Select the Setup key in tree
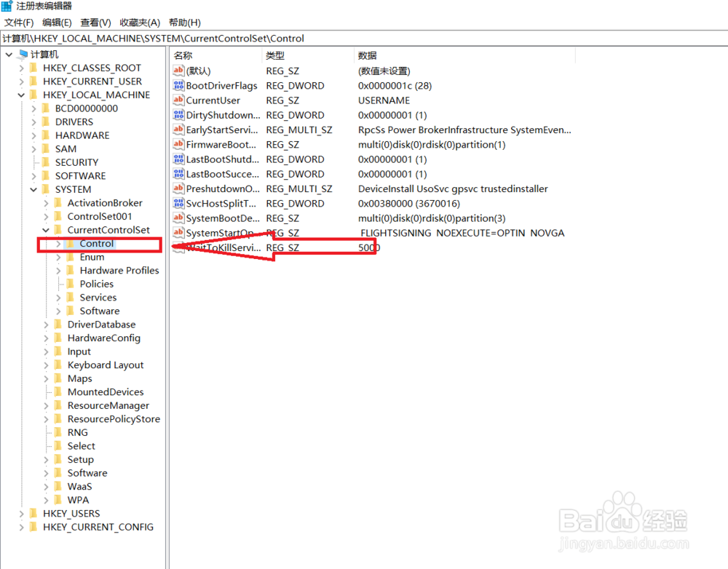Screen dimensions: 728x569 coord(80,459)
